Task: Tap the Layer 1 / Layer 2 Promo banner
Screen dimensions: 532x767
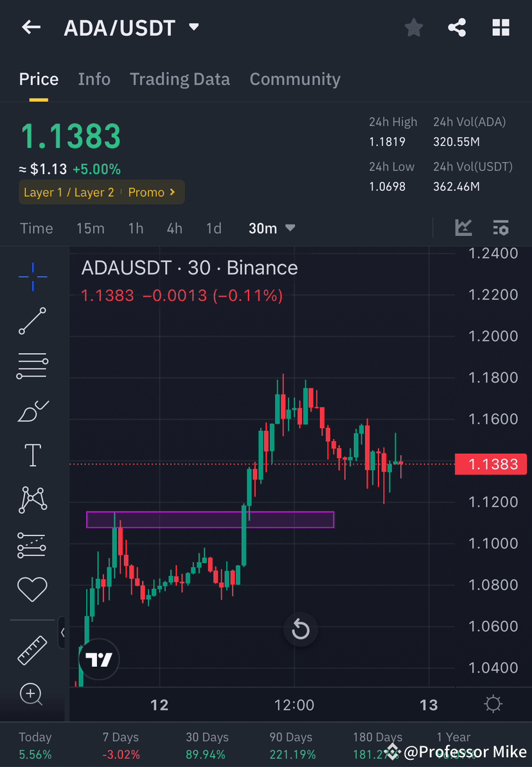Action: click(101, 192)
